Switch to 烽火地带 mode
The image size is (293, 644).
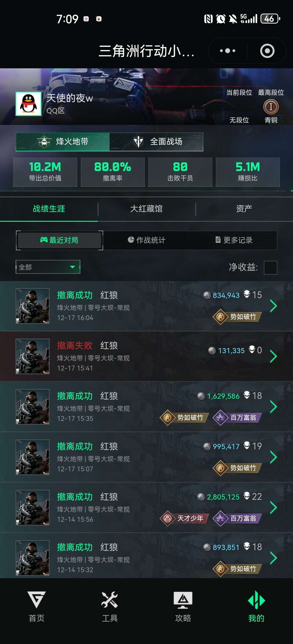(63, 142)
